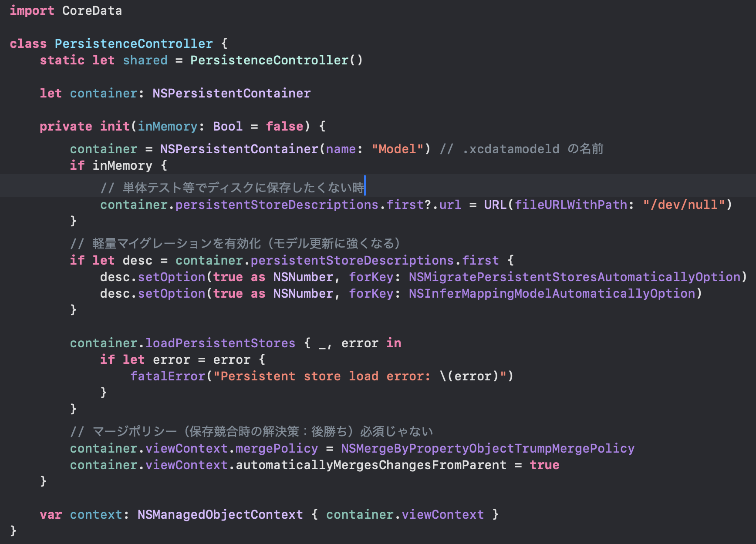Click 'mergePolicy' property
The image size is (756, 544).
277,448
